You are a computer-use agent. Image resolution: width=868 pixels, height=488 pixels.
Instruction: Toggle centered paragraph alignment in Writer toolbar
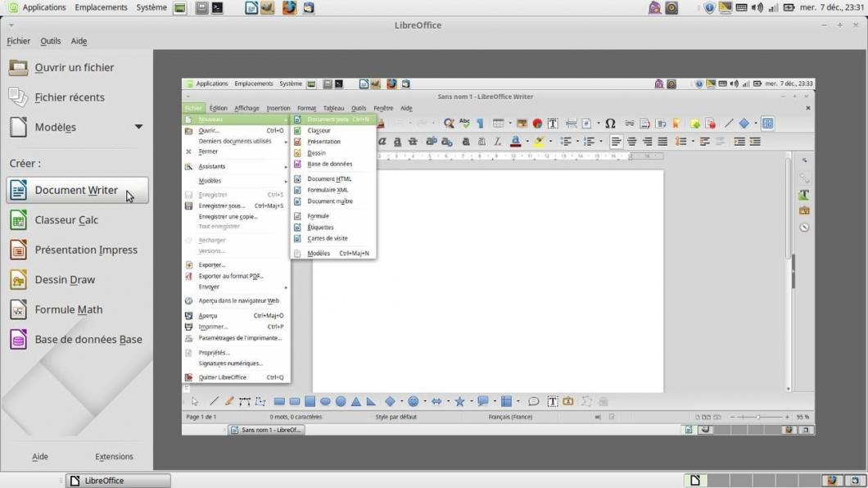631,142
